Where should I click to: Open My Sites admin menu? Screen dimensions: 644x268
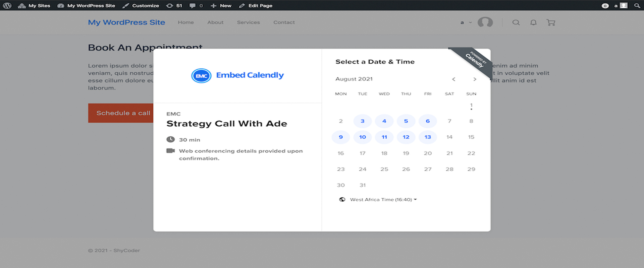coord(34,5)
